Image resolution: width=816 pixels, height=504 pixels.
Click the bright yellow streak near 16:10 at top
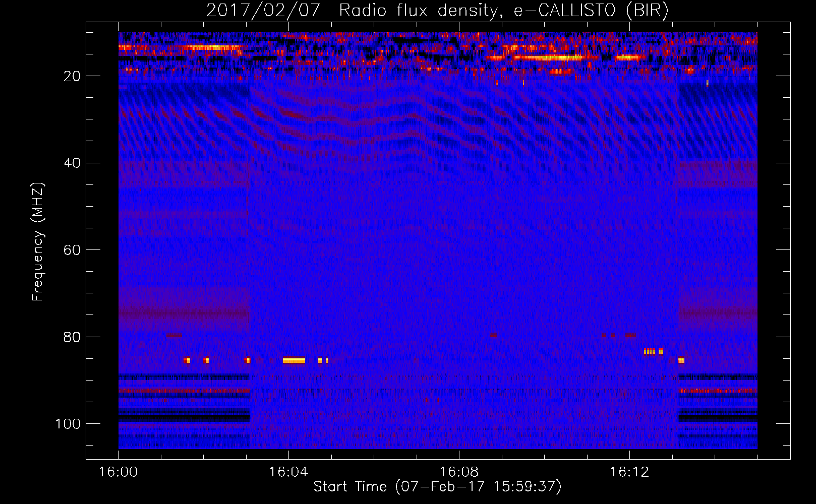click(x=549, y=57)
